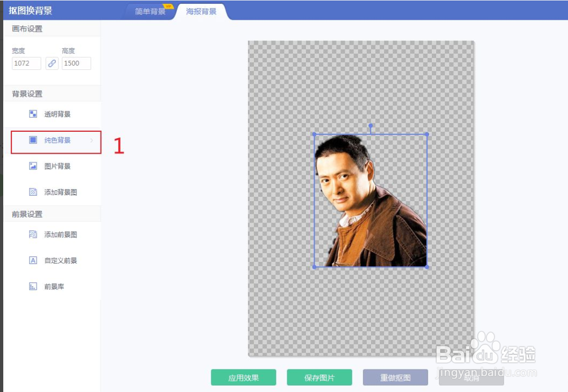The width and height of the screenshot is (568, 392).
Task: Switch to the 简单背景 tab
Action: click(150, 12)
